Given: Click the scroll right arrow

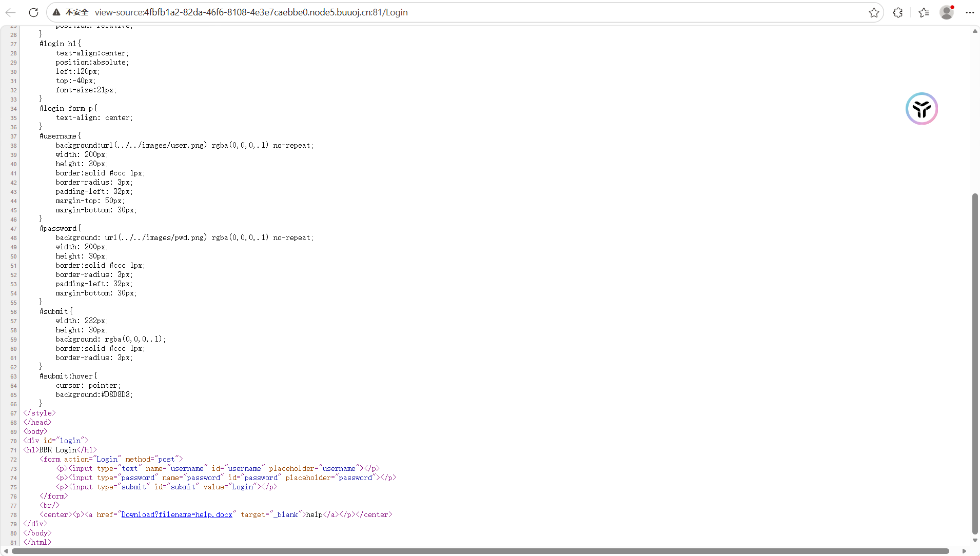Looking at the screenshot, I should [x=964, y=551].
